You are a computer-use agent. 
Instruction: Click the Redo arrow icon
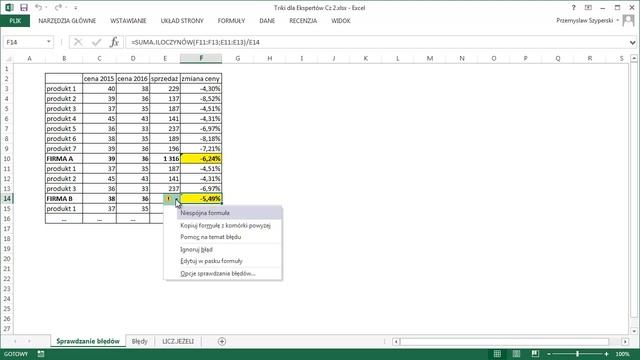(58, 7)
